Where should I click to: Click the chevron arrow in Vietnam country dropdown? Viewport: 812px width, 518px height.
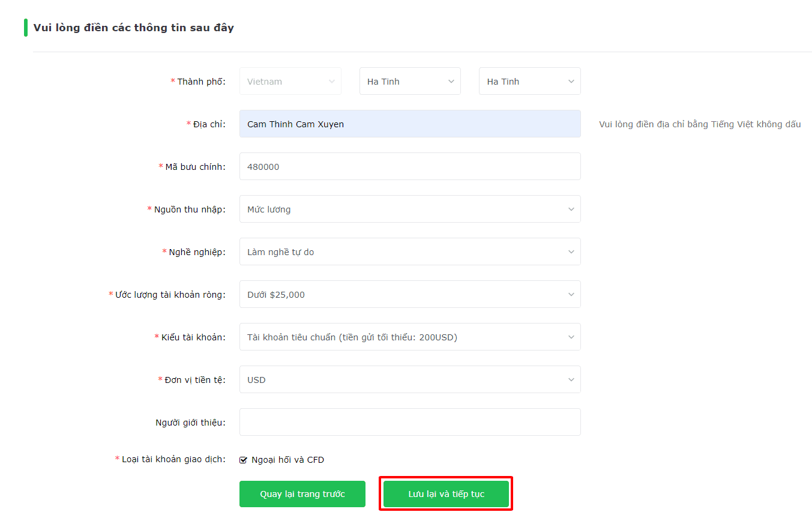(332, 82)
